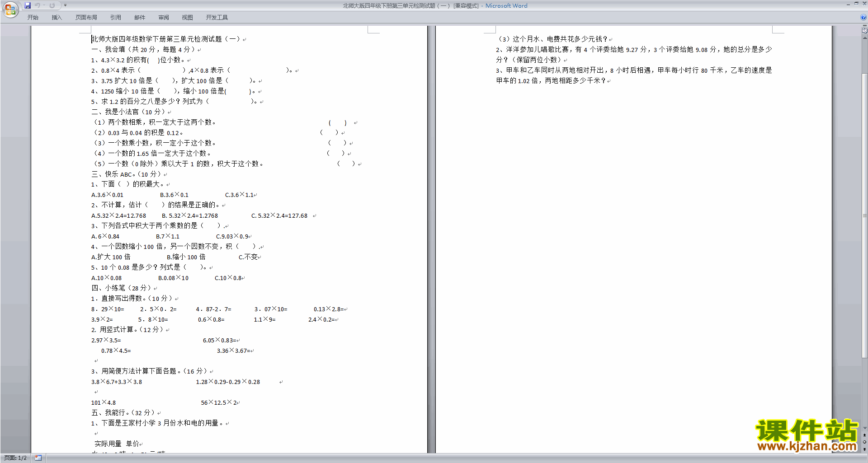Open Customize Quick Access Toolbar dropdown
868x463 pixels.
65,5
